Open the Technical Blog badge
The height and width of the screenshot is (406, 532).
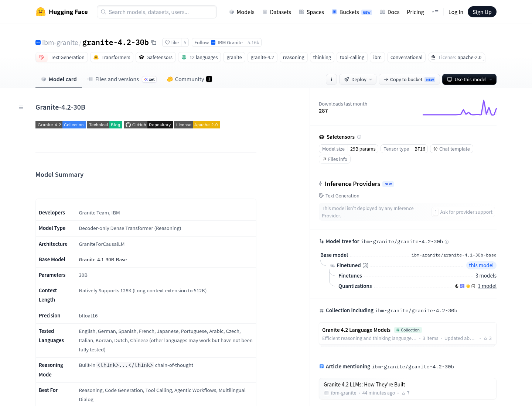pyautogui.click(x=105, y=125)
